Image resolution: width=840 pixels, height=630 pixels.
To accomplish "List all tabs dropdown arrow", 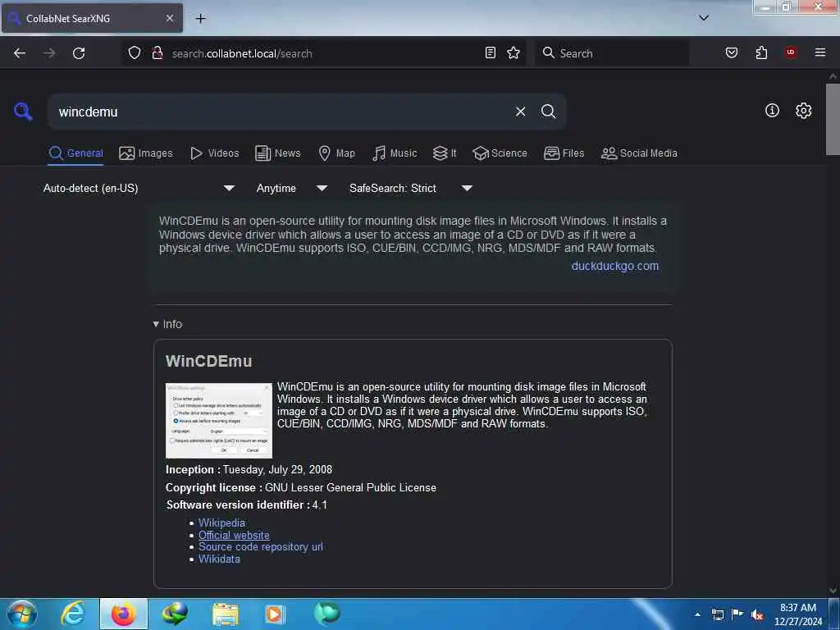I will point(703,18).
